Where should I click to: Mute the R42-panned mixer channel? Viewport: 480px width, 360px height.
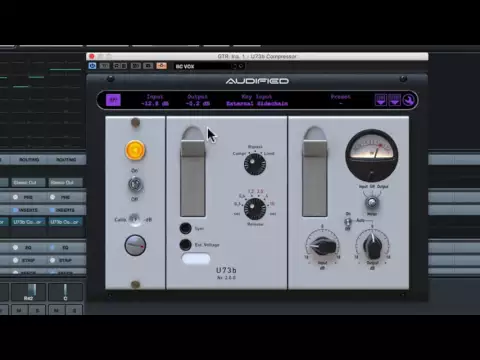click(x=19, y=310)
